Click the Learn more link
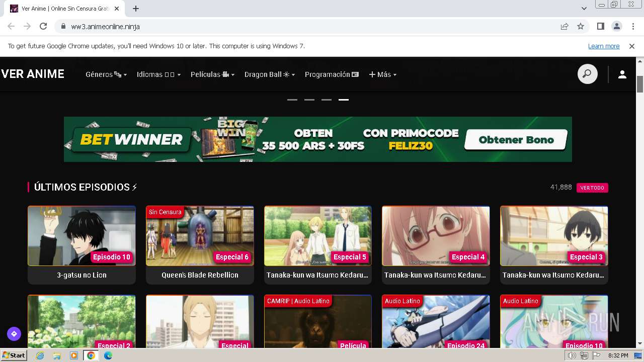This screenshot has height=362, width=644. pos(604,46)
